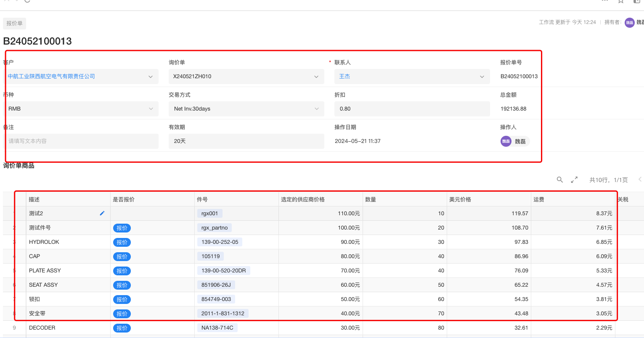Click the search icon above the table
Screen dimensions: 644x338
click(x=559, y=180)
